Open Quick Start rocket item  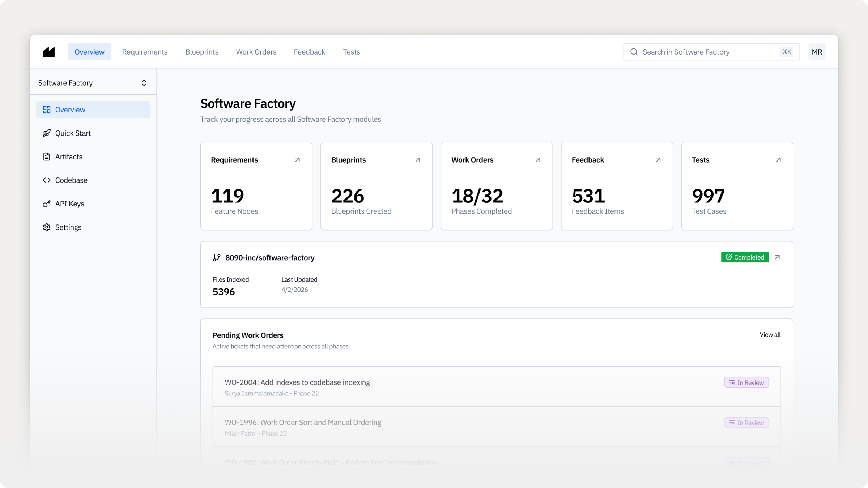pyautogui.click(x=73, y=133)
